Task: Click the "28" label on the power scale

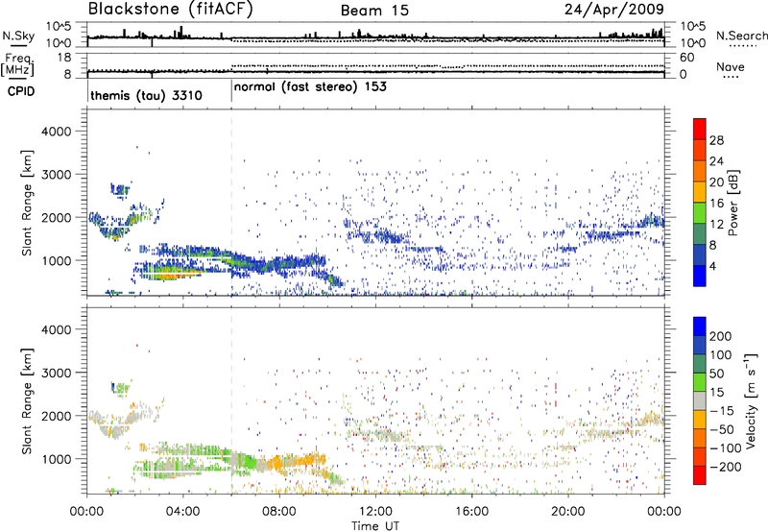Action: (716, 140)
